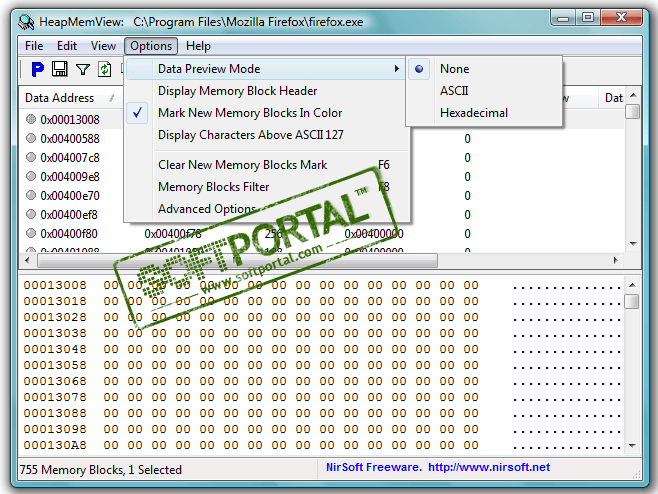Click hex offset 00013098
The width and height of the screenshot is (658, 494).
[x=55, y=429]
